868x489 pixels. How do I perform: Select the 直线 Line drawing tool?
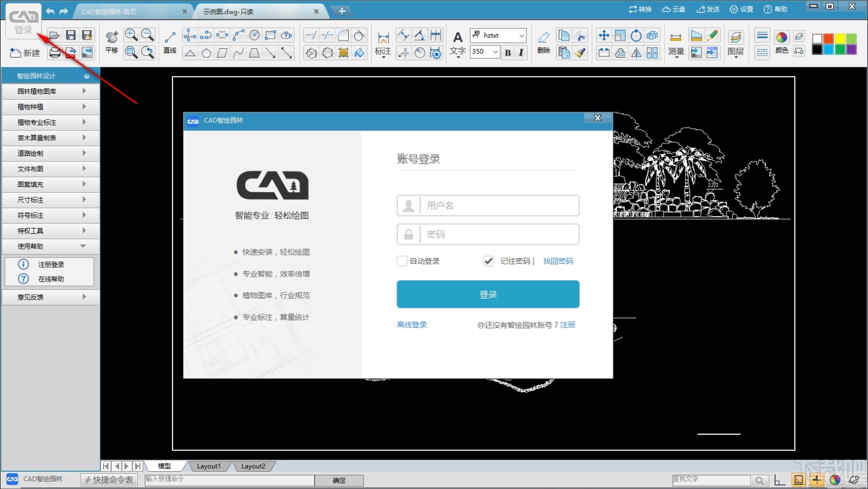169,42
